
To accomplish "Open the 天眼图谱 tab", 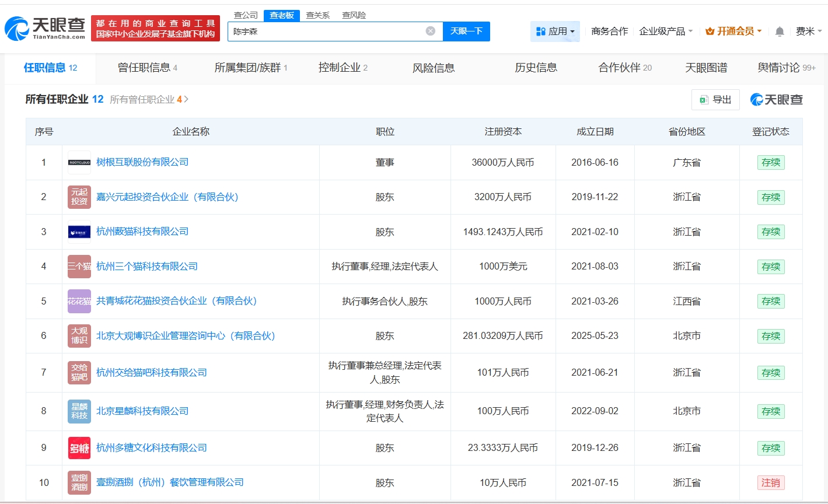I will tap(706, 68).
